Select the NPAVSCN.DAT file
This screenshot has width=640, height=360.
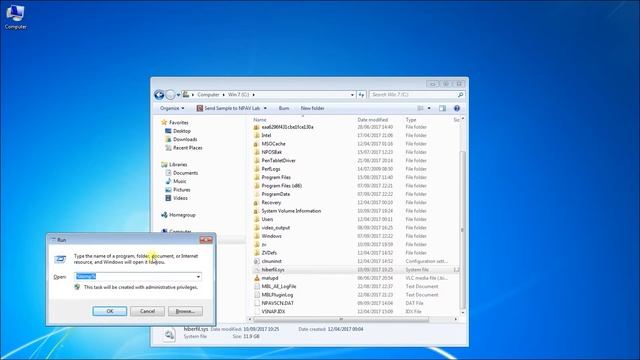[278, 303]
